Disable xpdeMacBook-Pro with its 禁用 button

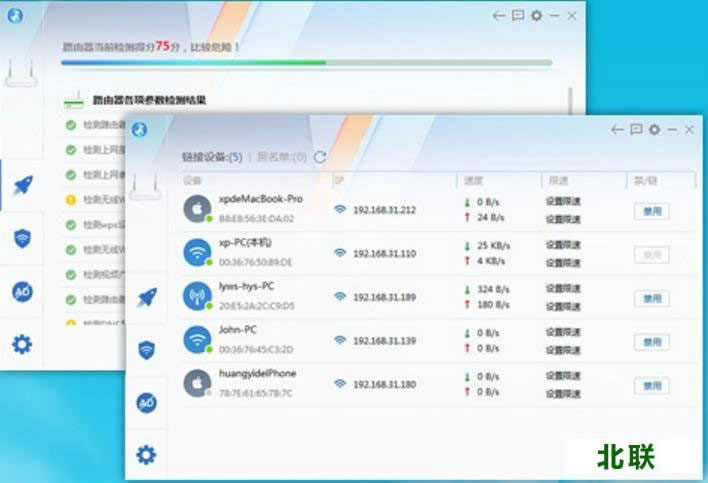click(652, 211)
